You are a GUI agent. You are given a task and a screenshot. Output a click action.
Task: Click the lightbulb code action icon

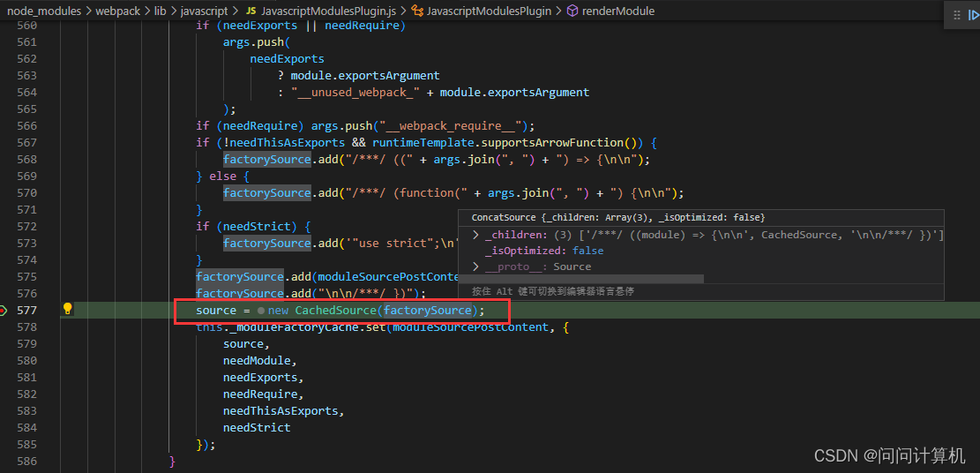(x=68, y=309)
